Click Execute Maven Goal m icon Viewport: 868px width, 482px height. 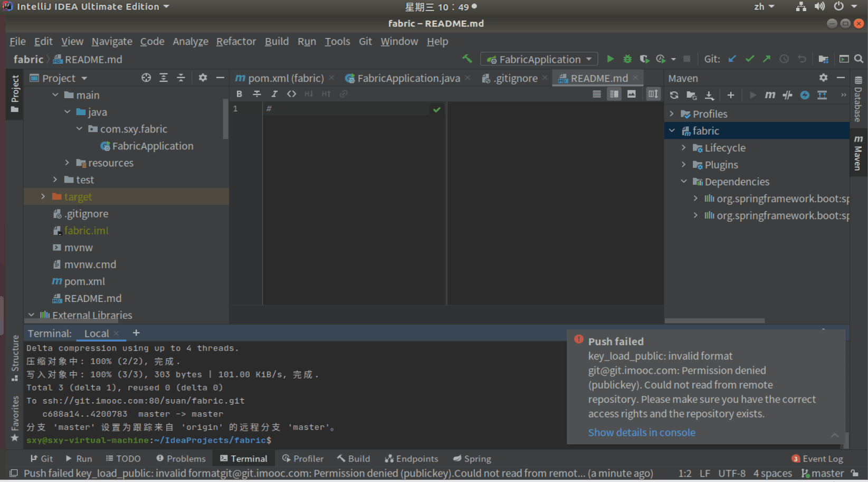770,95
